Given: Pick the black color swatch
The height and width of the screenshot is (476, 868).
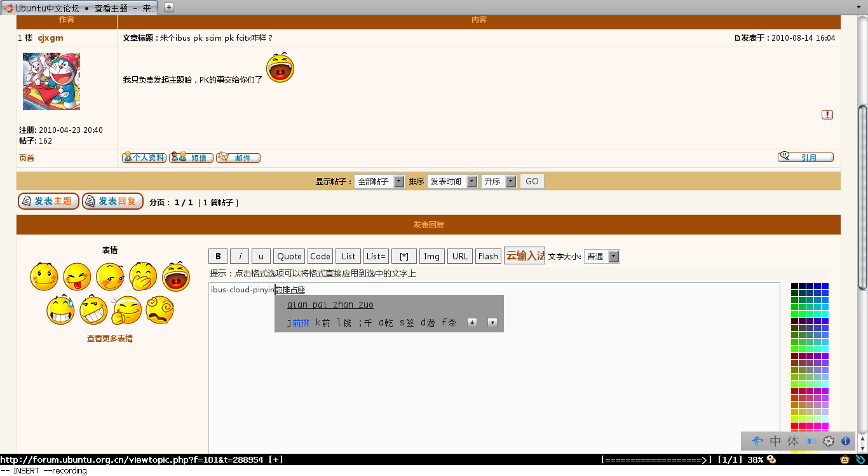Looking at the screenshot, I should pyautogui.click(x=794, y=286).
